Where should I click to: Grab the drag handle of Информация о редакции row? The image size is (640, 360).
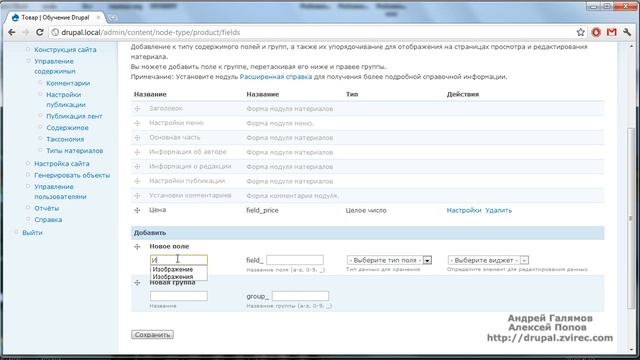point(137,167)
